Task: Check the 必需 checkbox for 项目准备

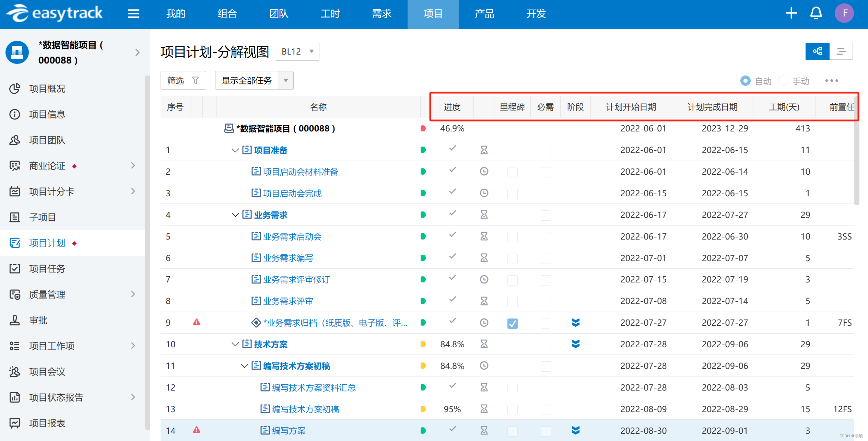Action: tap(546, 151)
